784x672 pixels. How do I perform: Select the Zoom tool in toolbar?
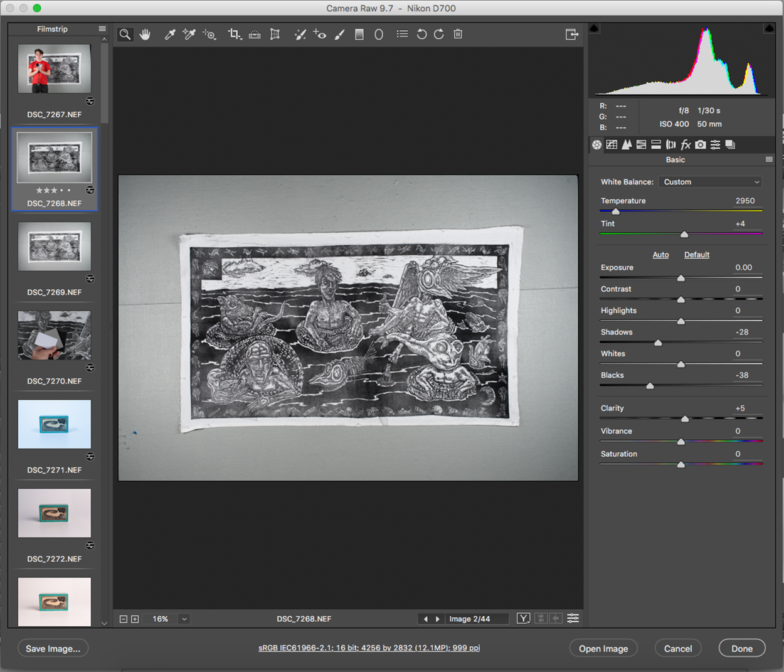pos(125,35)
